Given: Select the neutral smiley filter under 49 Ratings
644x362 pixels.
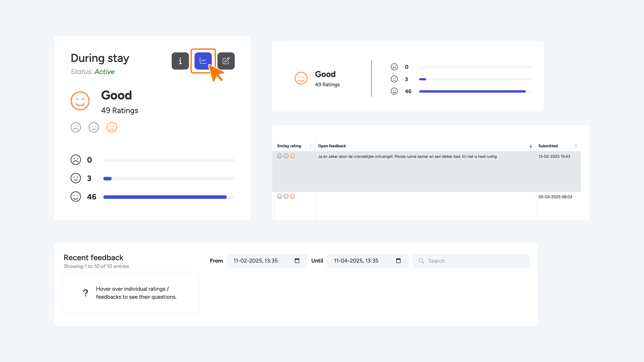Looking at the screenshot, I should [x=94, y=127].
